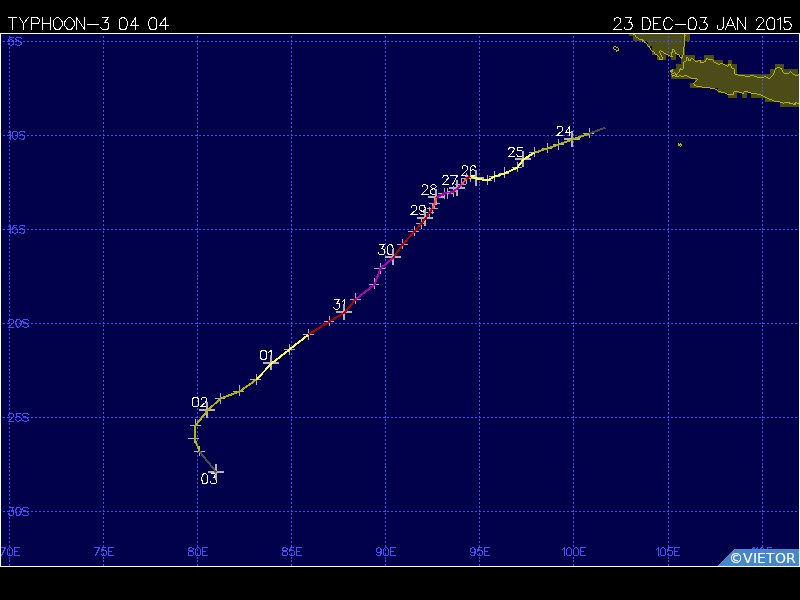Click the 85E longitude label

pos(292,552)
